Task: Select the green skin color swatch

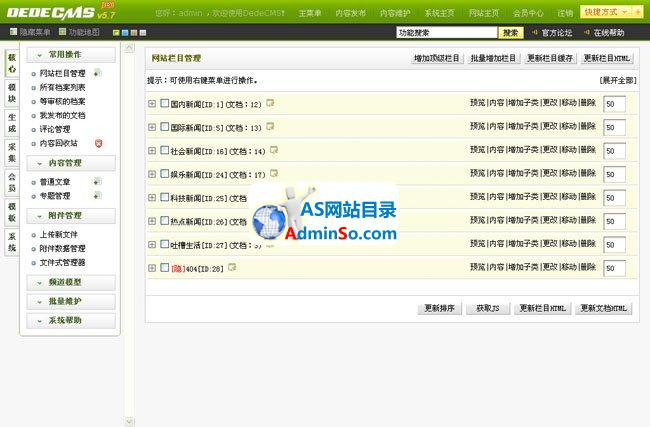Action: tap(116, 33)
